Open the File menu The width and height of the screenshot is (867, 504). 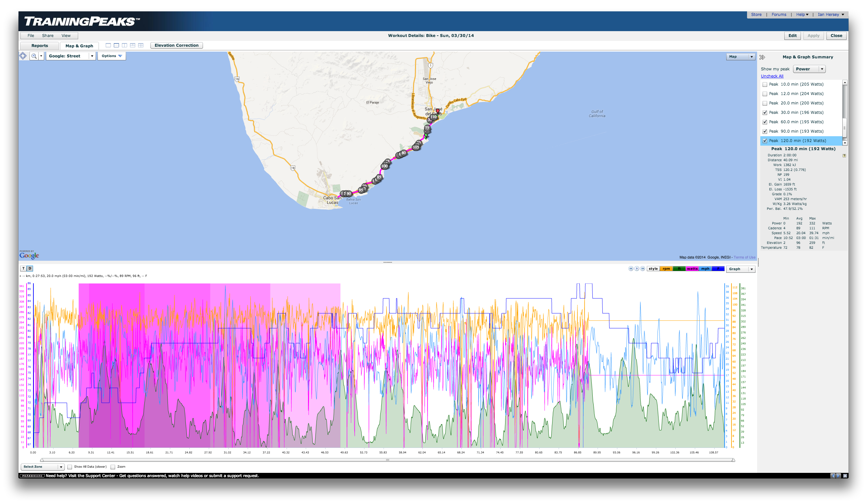pyautogui.click(x=30, y=36)
